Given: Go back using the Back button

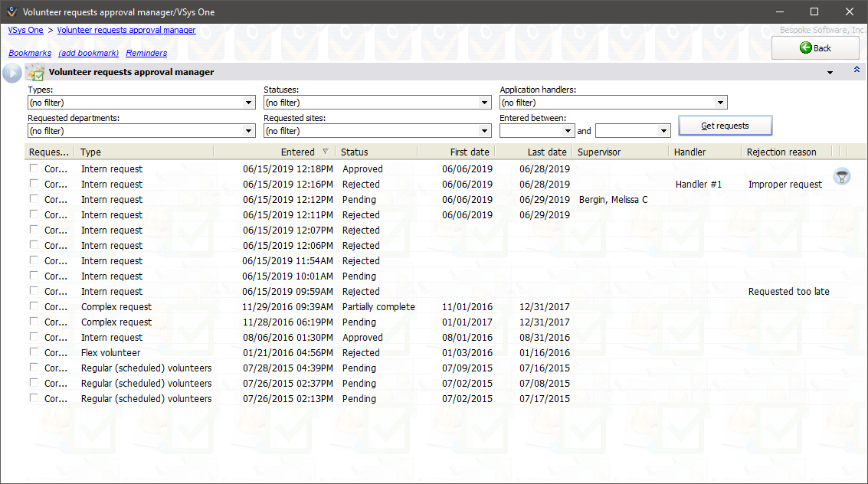Looking at the screenshot, I should point(815,48).
